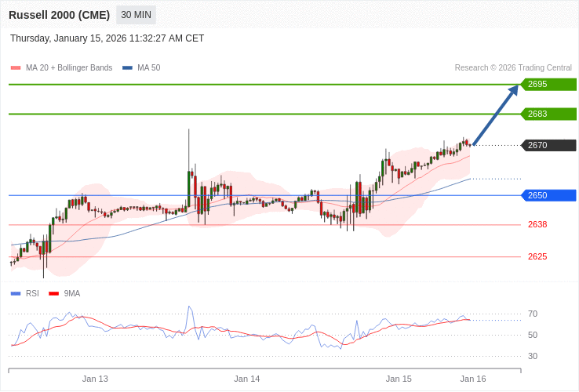Select the green 2683 resistance price tag
This screenshot has height=392, width=579.
[548, 114]
